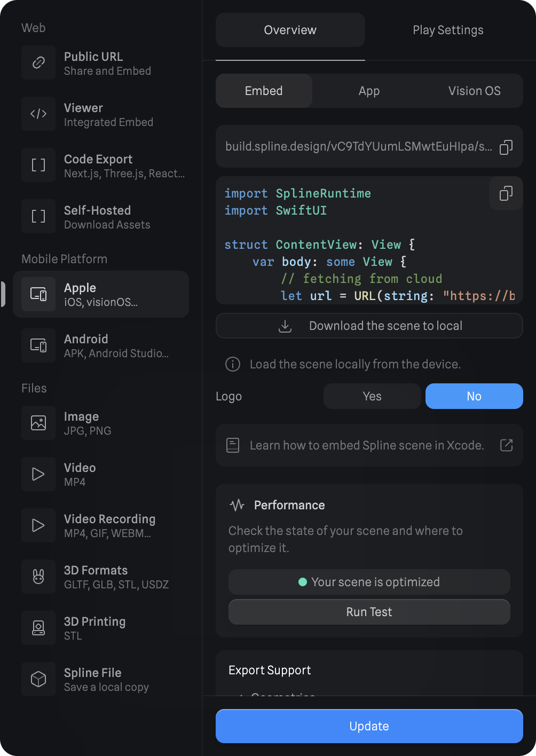536x756 pixels.
Task: Click the Code Export brackets icon
Action: (38, 165)
